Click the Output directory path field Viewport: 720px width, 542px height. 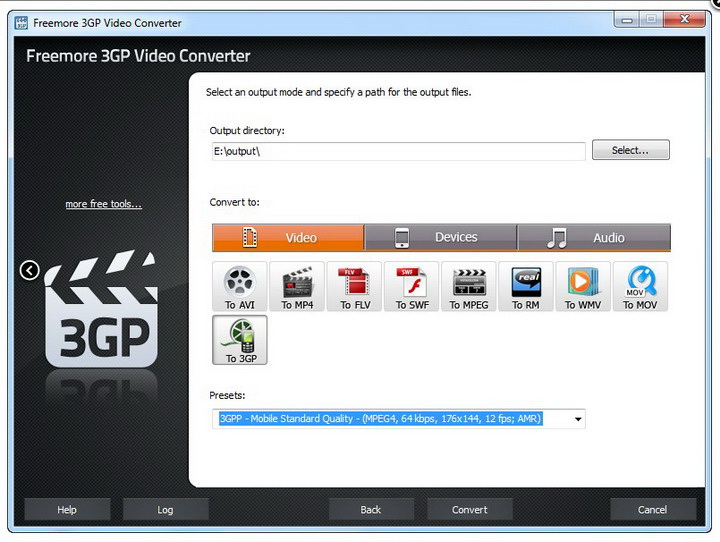tap(399, 151)
